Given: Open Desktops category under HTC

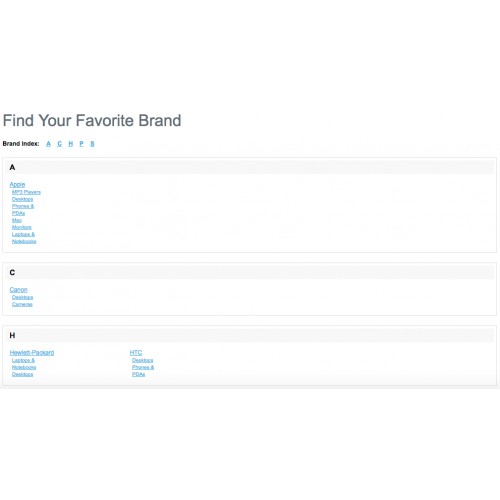Looking at the screenshot, I should [142, 360].
